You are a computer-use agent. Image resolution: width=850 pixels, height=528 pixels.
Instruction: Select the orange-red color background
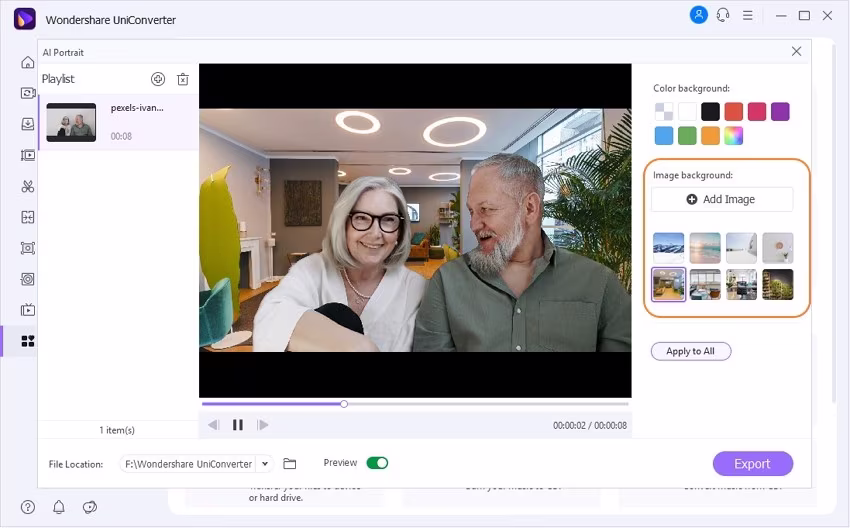pyautogui.click(x=733, y=112)
